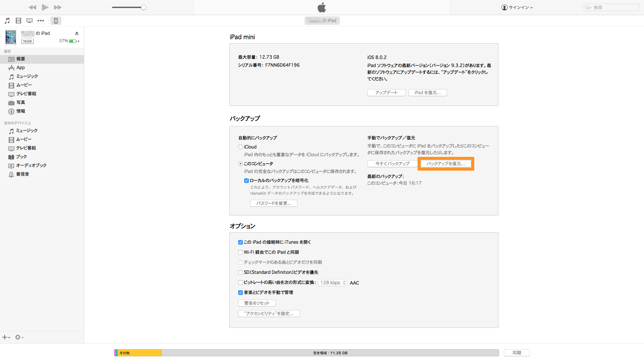
Task: Toggle この iPad の接続時に iTunes を開く checkbox
Action: click(x=240, y=242)
